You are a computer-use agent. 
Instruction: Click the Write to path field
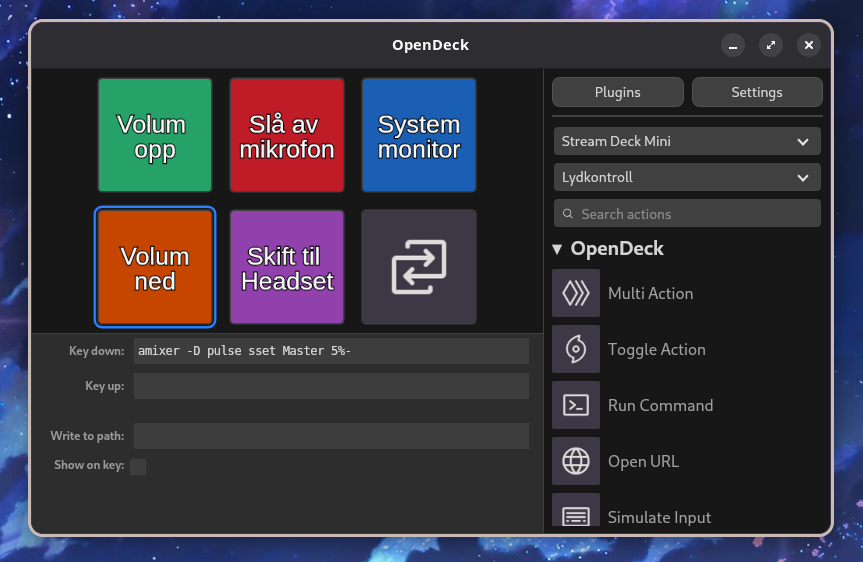coord(331,436)
